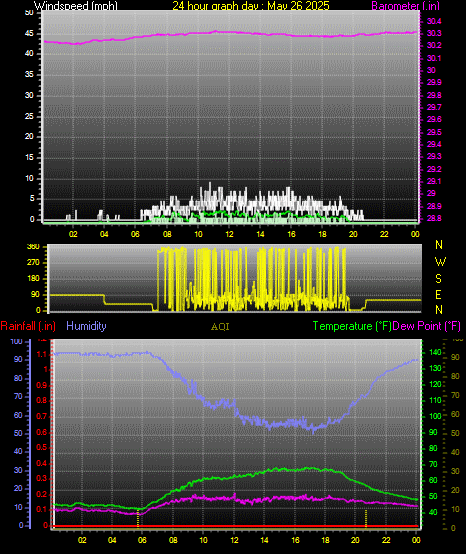Select the 29.1 barometer scale value
This screenshot has height=554, width=466.
434,181
